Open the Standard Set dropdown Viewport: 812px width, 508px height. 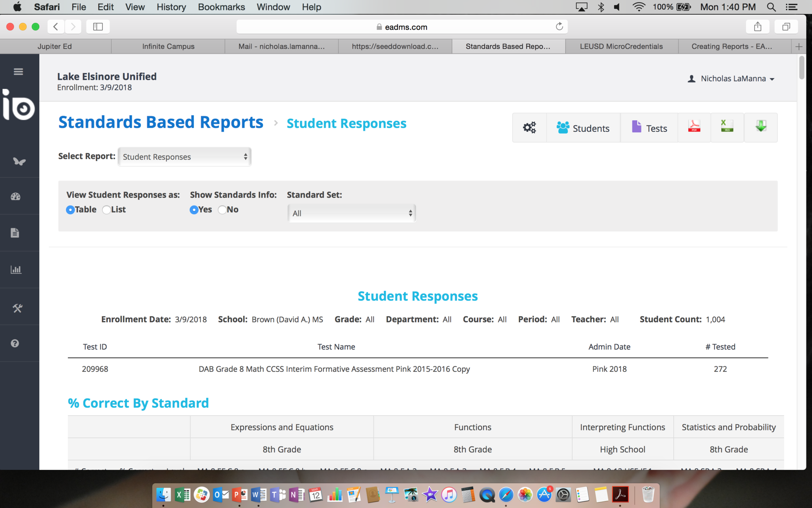[351, 213]
